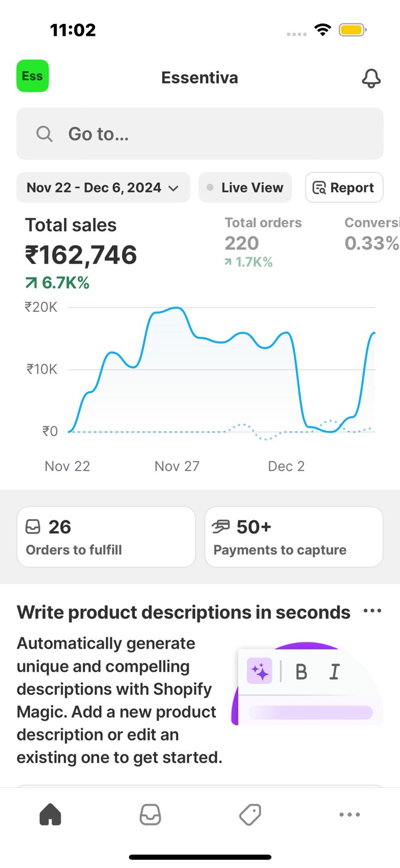Image resolution: width=400 pixels, height=868 pixels.
Task: Click the search magnifier icon
Action: (44, 133)
